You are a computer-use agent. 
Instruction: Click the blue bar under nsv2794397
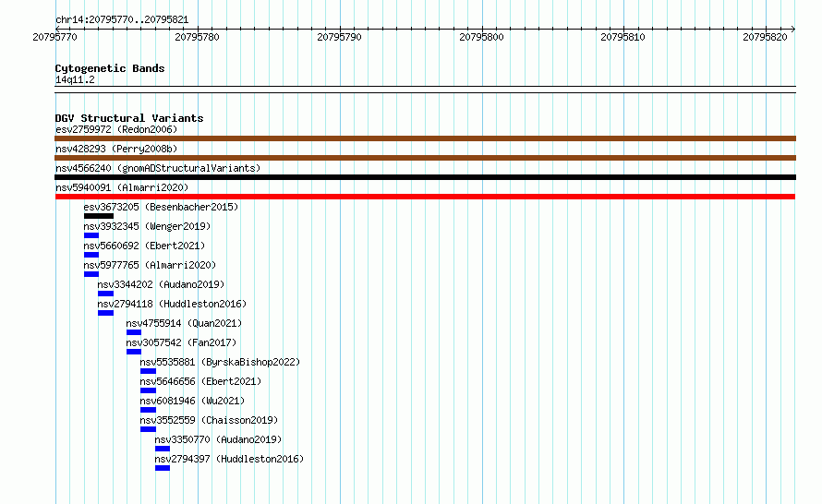[x=163, y=468]
